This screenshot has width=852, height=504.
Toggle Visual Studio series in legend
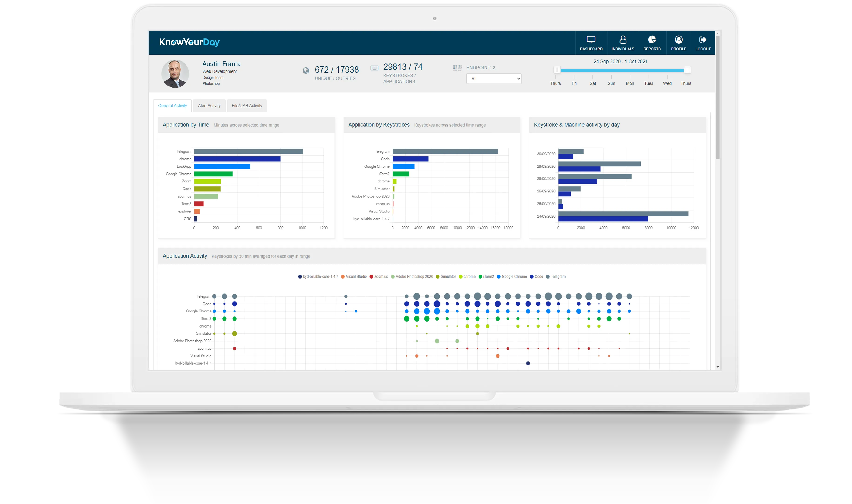(x=356, y=276)
